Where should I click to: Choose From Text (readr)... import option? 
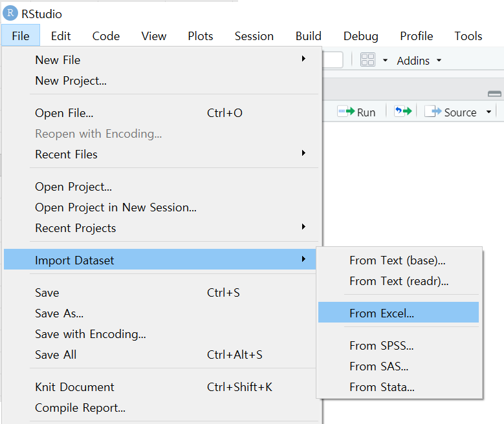point(399,281)
